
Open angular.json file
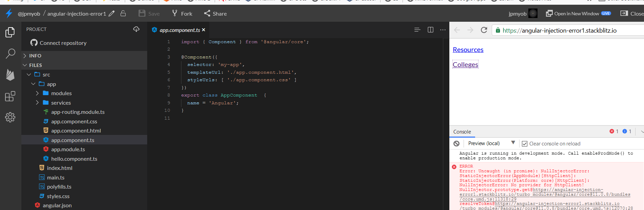[84, 205]
